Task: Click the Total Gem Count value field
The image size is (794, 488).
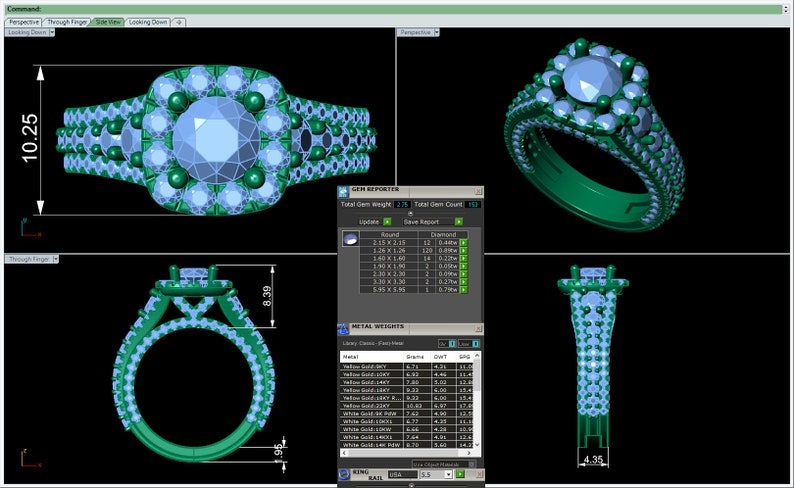Action: pyautogui.click(x=473, y=205)
